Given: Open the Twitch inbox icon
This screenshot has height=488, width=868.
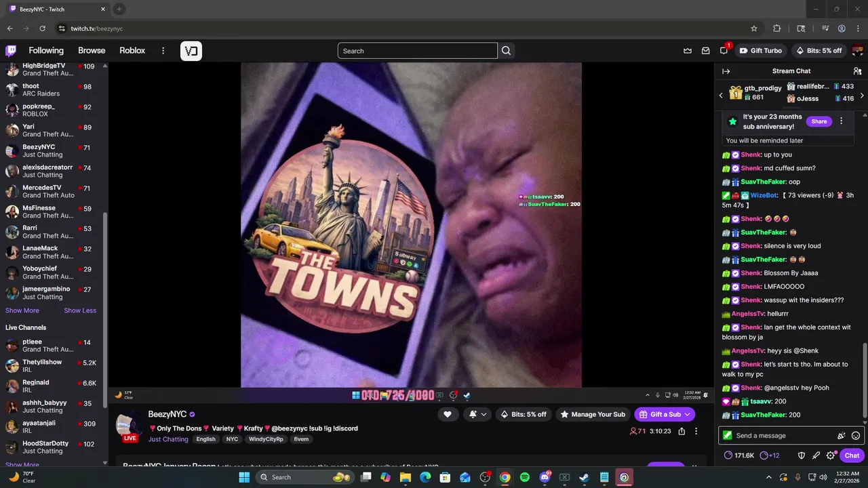Looking at the screenshot, I should click(x=706, y=51).
